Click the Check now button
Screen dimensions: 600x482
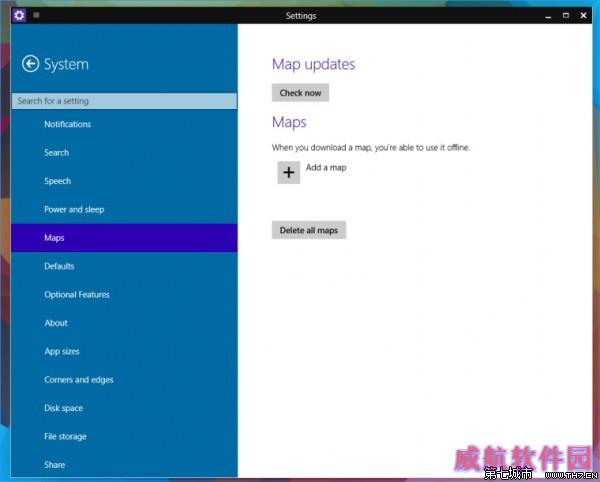click(x=300, y=93)
